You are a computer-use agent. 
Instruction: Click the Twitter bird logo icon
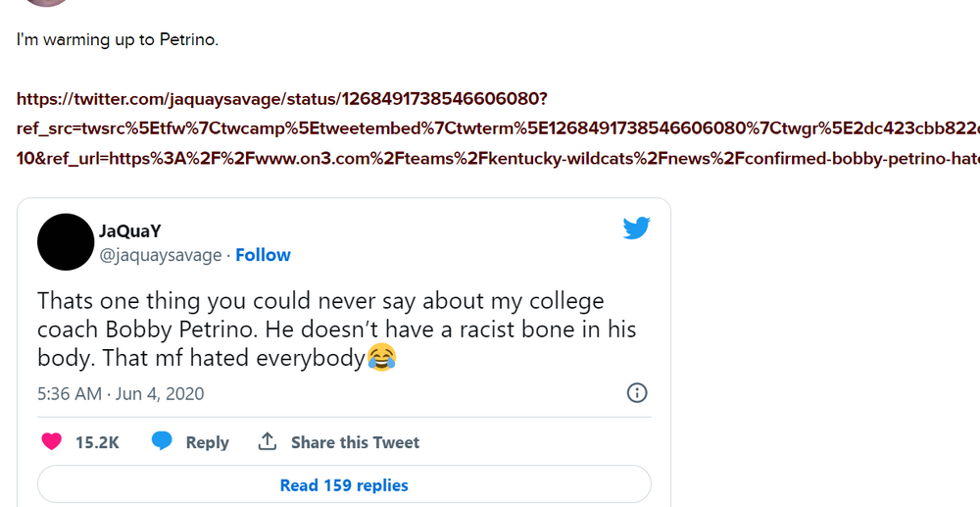pos(636,228)
